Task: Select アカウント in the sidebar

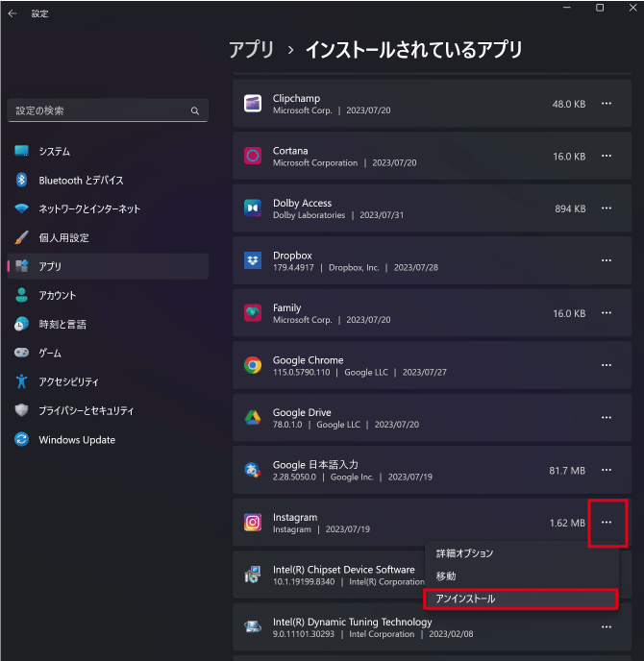Action: (x=58, y=296)
